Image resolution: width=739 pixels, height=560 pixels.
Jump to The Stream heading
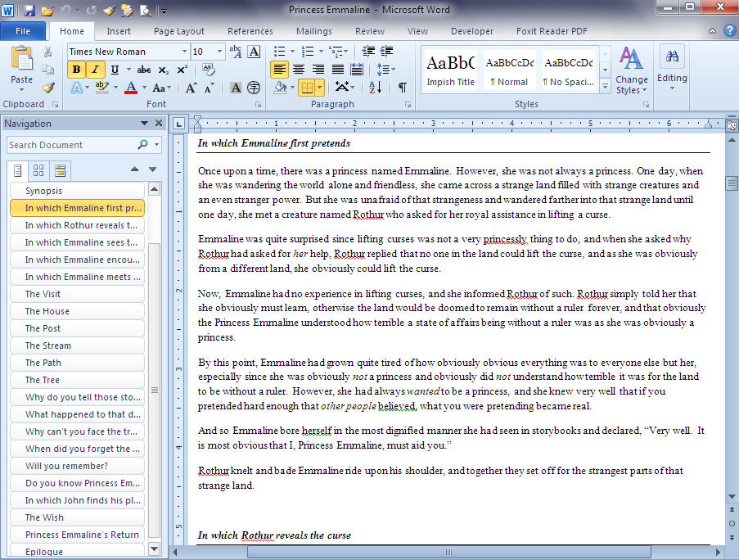(77, 345)
